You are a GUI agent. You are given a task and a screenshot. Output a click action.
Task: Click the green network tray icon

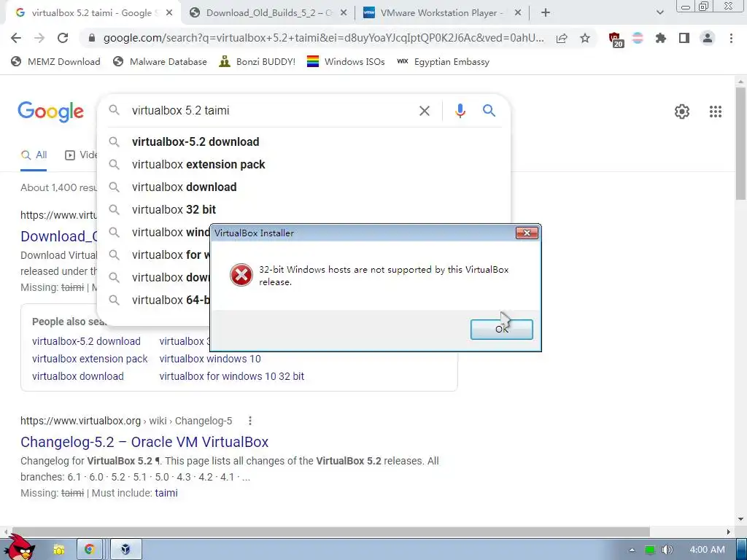650,550
